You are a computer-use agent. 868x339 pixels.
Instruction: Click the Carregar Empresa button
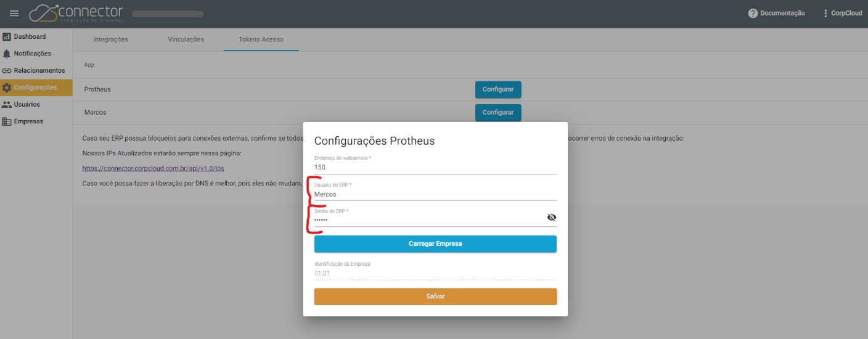click(435, 244)
